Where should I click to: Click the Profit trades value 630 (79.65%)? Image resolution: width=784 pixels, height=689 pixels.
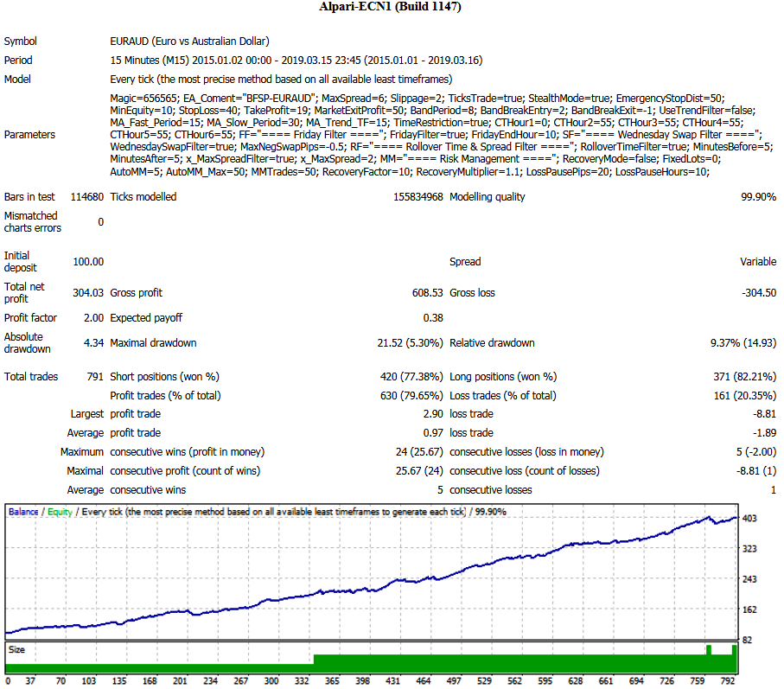[411, 395]
